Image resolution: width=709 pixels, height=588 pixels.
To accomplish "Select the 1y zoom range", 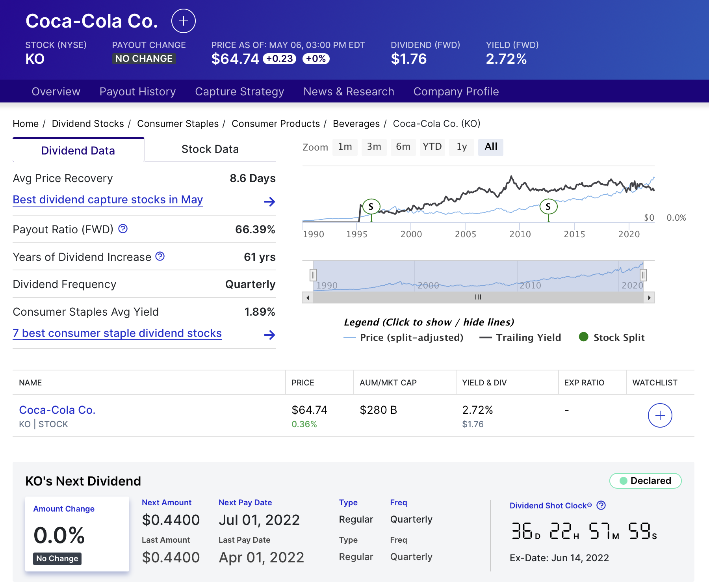I will pos(461,147).
